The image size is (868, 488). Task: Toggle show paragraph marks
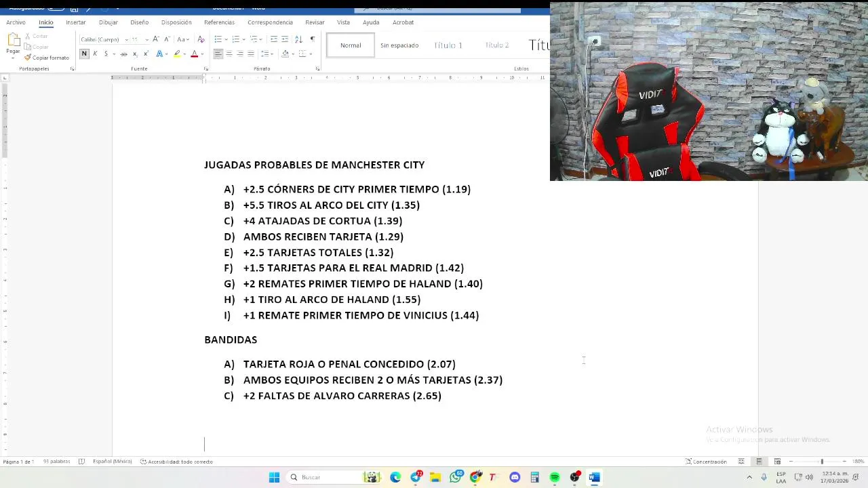click(x=312, y=39)
